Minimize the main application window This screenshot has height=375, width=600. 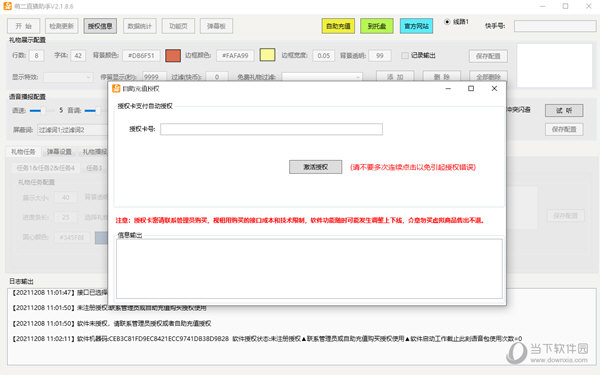(542, 6)
